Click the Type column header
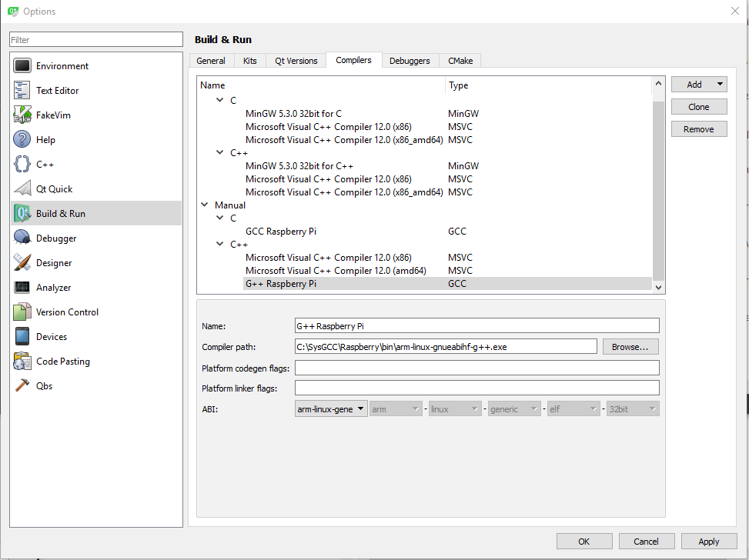 click(x=548, y=85)
